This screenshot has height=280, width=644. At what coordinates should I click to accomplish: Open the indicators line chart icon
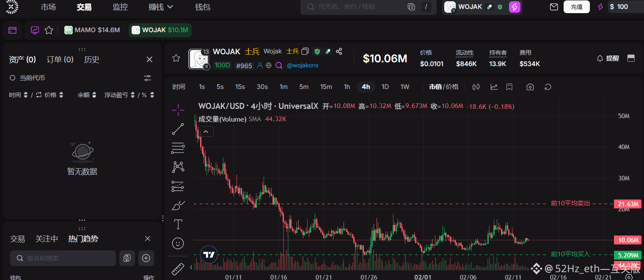(x=494, y=87)
